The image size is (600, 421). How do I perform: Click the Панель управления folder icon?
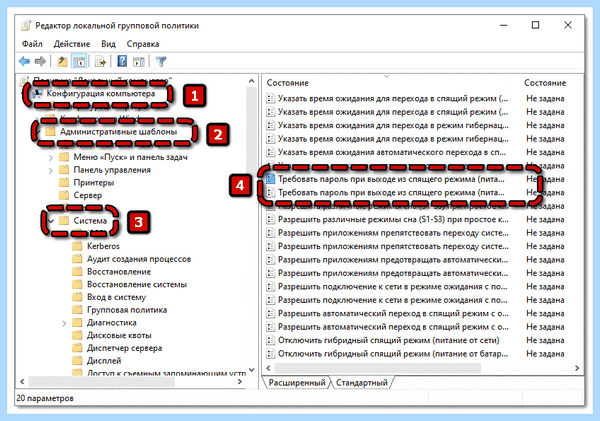click(64, 170)
